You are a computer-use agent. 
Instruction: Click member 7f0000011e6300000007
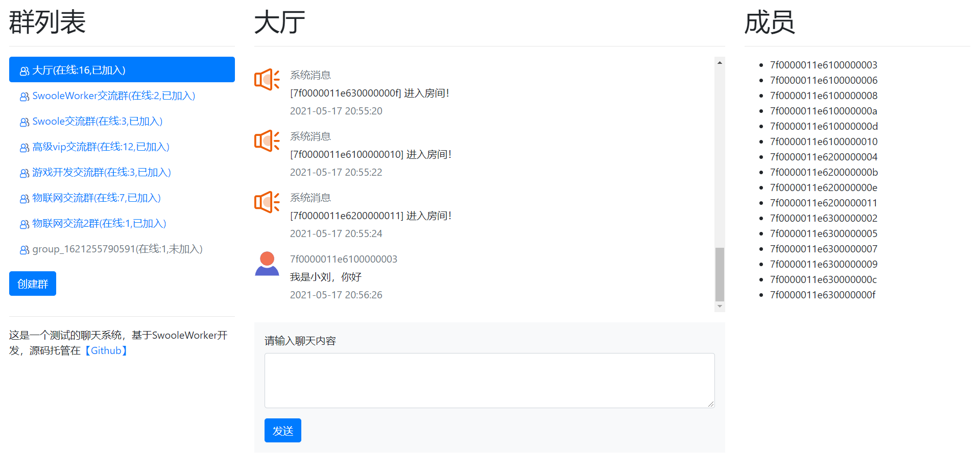[x=824, y=249]
